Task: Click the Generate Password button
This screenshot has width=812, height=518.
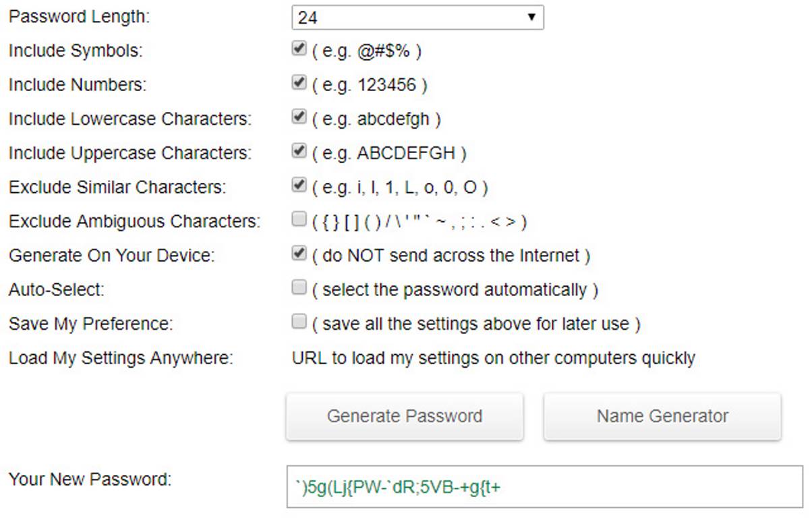Action: point(405,416)
